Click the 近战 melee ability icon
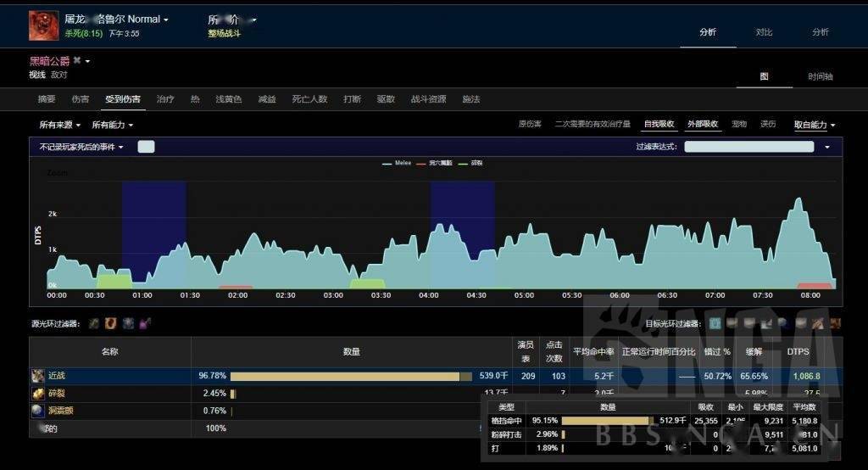 click(x=38, y=376)
